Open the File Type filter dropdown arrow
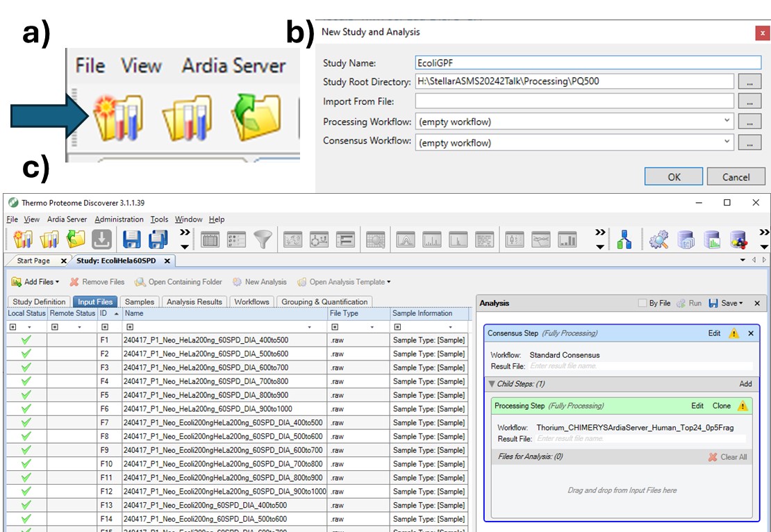The width and height of the screenshot is (771, 532). (x=372, y=327)
